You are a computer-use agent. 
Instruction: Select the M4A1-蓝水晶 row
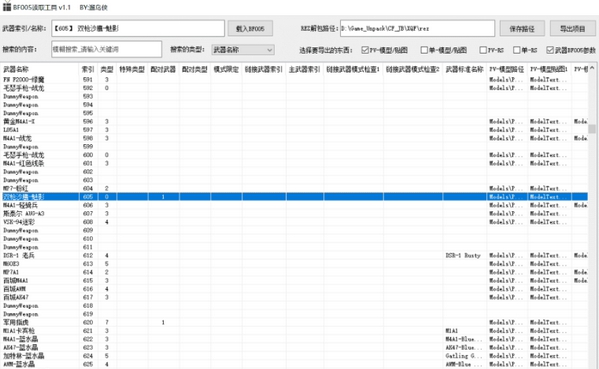294,339
